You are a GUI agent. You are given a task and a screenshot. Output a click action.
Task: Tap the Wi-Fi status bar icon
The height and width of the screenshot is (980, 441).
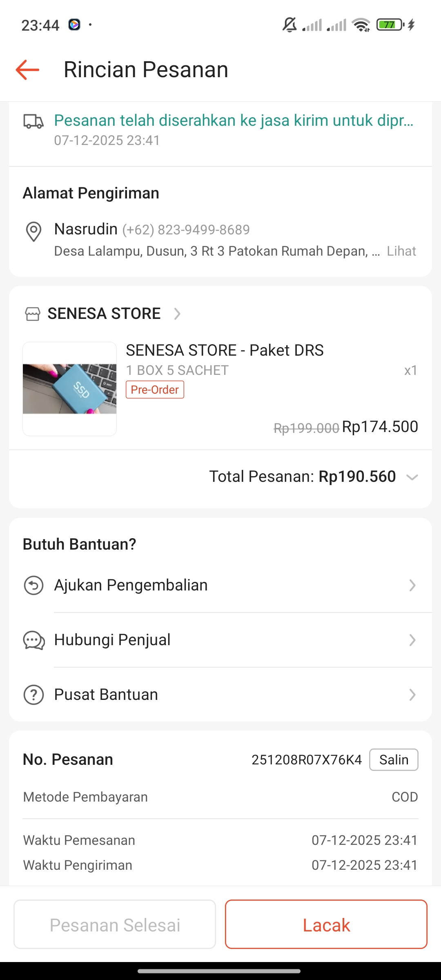pyautogui.click(x=361, y=25)
